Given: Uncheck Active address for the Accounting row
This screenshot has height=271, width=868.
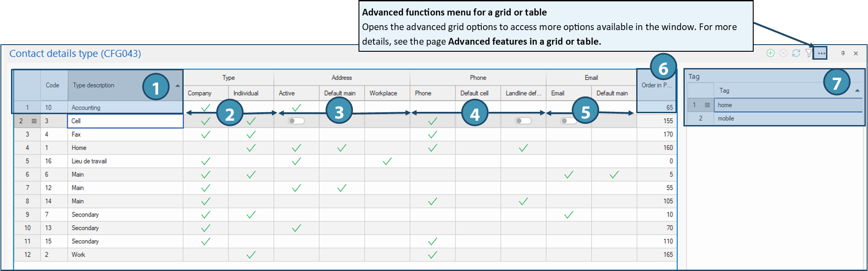Looking at the screenshot, I should pos(296,107).
